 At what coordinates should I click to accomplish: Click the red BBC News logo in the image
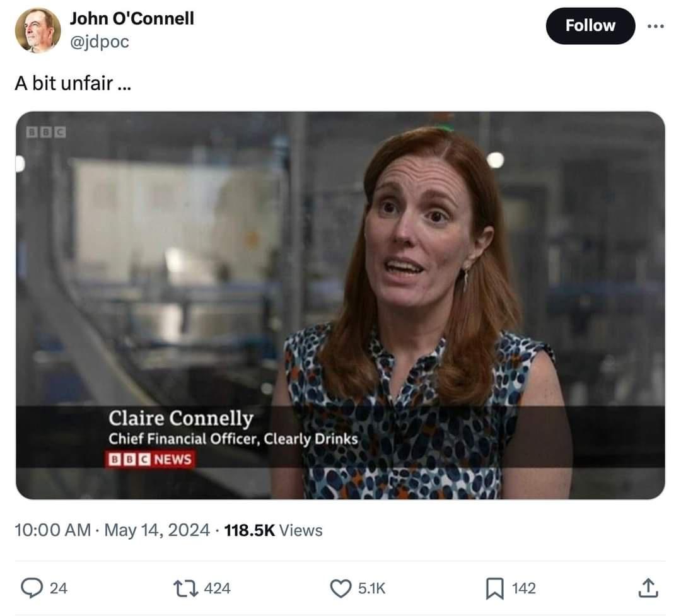point(151,459)
